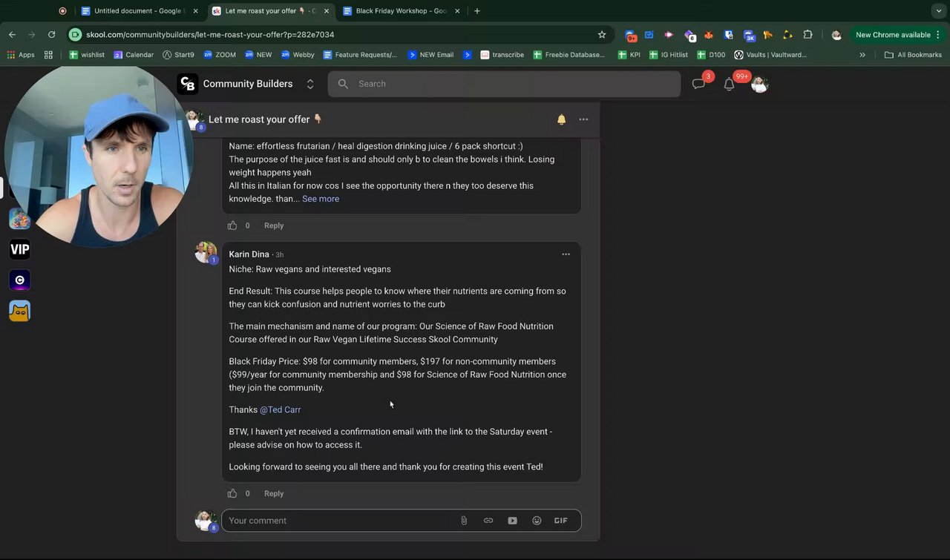The height and width of the screenshot is (560, 950).
Task: Open the emoji picker for comment
Action: [x=537, y=521]
